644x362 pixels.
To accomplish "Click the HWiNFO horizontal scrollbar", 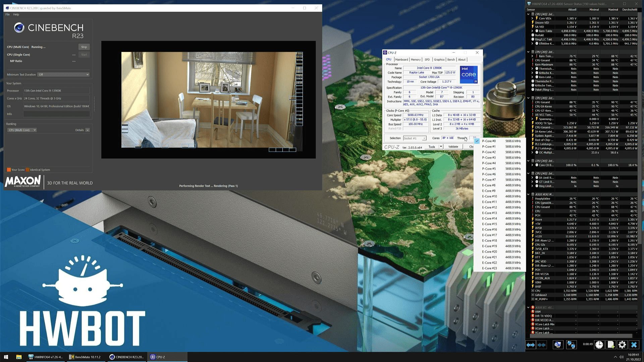I will coord(581,336).
